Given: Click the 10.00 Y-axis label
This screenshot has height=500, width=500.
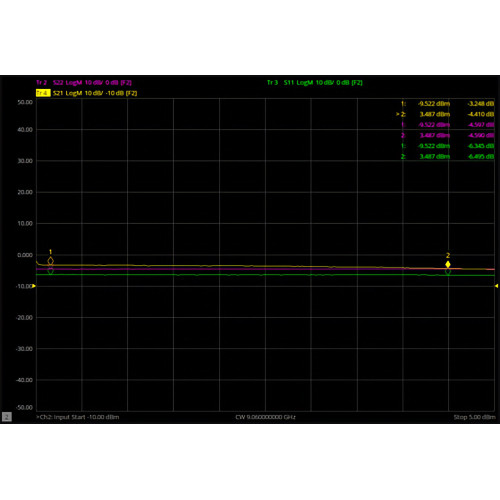Looking at the screenshot, I should [25, 224].
